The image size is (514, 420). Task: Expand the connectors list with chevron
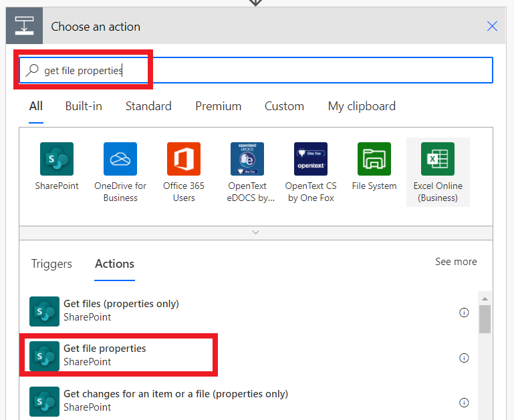[x=255, y=232]
